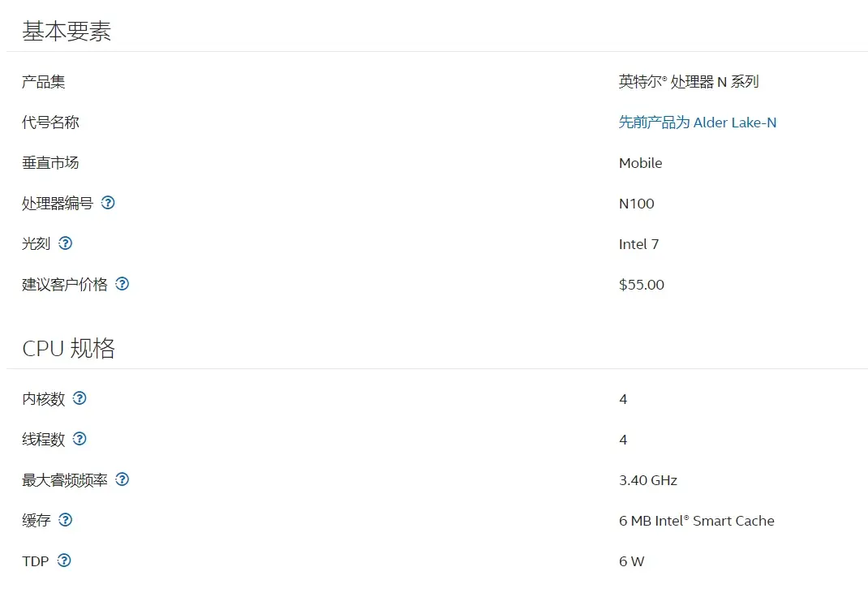The image size is (868, 610).
Task: Click the question mark beside 缓存
Action: (66, 520)
